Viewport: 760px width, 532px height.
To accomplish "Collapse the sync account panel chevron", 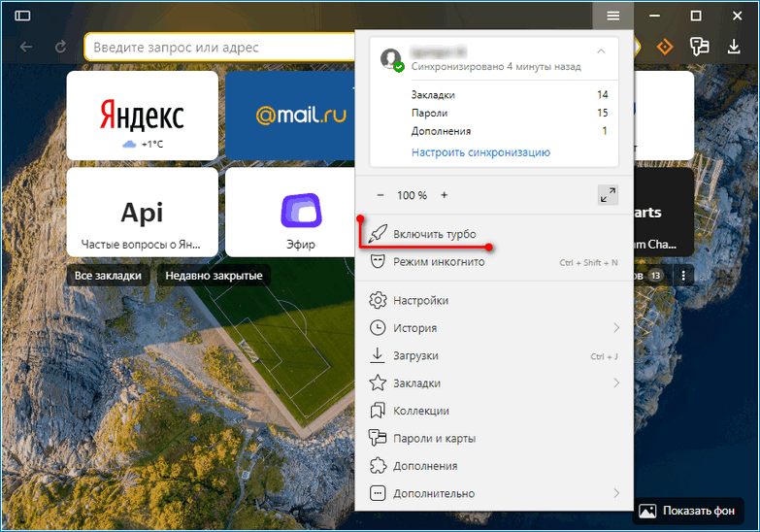I will pyautogui.click(x=601, y=50).
